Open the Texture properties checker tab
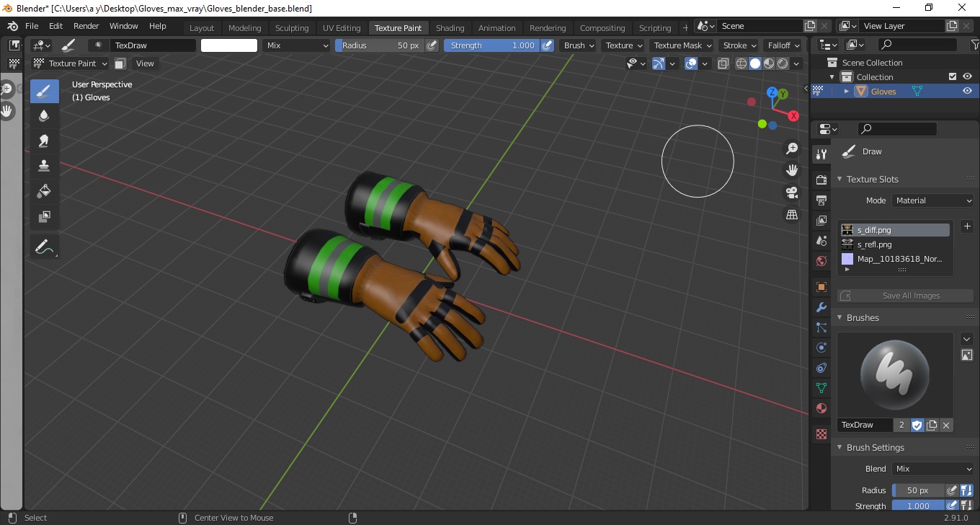 821,434
